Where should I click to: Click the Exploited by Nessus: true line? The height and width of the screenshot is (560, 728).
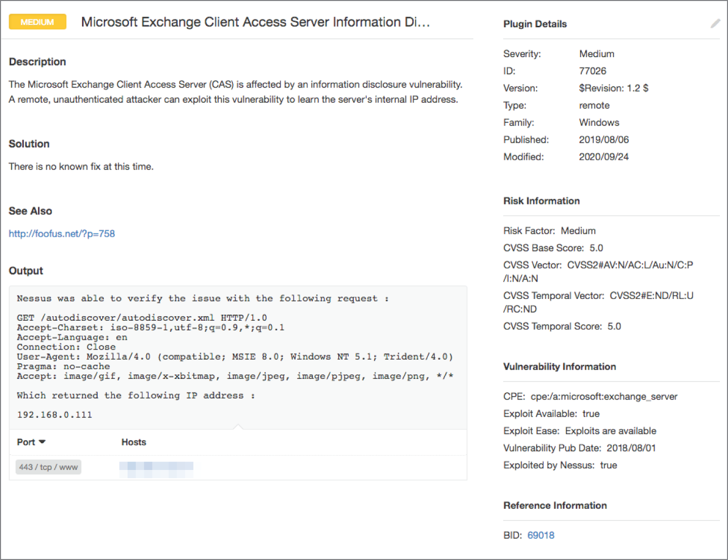[560, 465]
